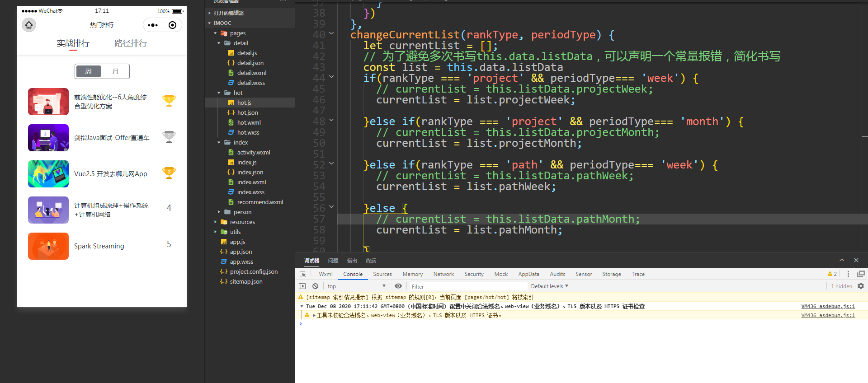Open second VM436 asdebug.js:1 link
Viewport: 868px width, 383px height.
828,315
